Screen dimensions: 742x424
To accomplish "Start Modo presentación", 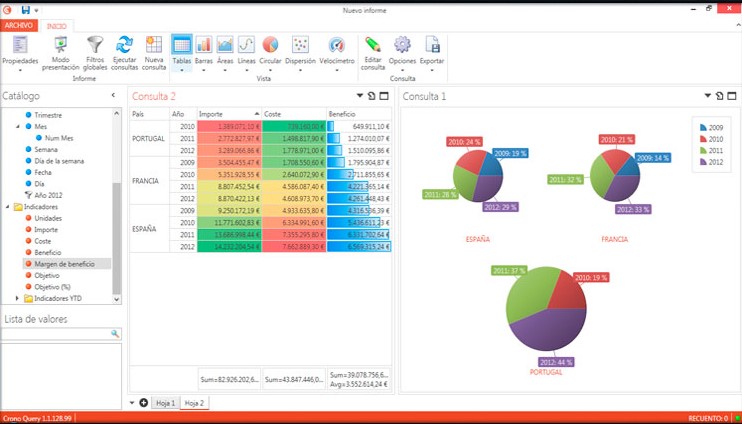I will tap(60, 53).
